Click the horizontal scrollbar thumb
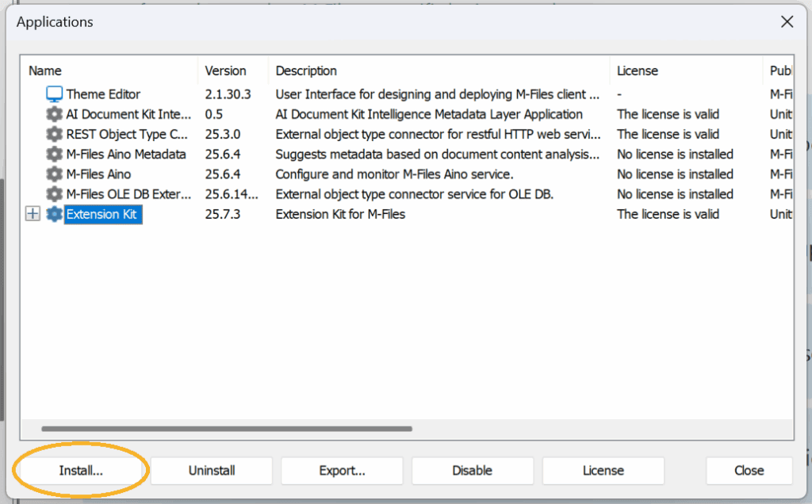The height and width of the screenshot is (504, 812). coord(226,429)
